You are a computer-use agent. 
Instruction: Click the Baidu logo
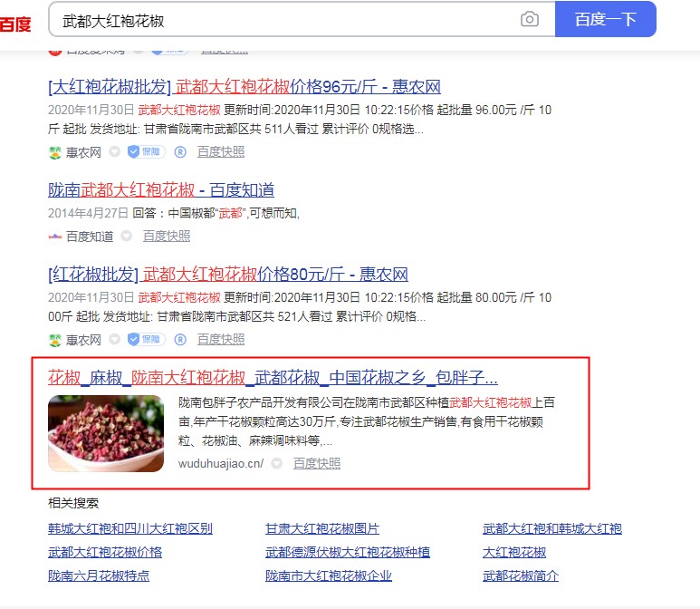15,24
